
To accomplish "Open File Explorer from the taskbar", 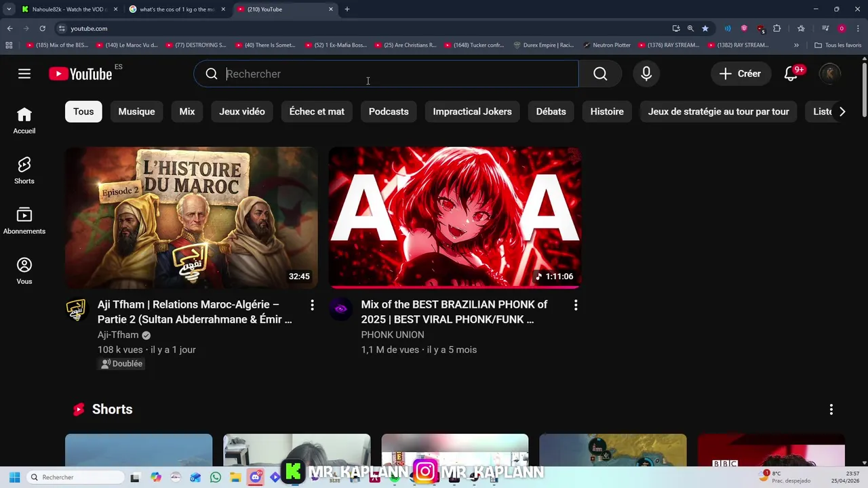I will click(235, 477).
